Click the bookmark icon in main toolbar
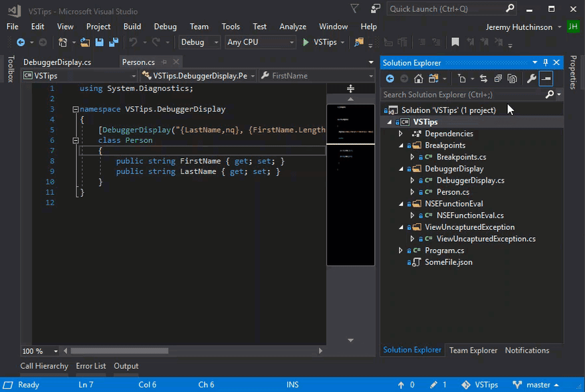 pos(455,43)
